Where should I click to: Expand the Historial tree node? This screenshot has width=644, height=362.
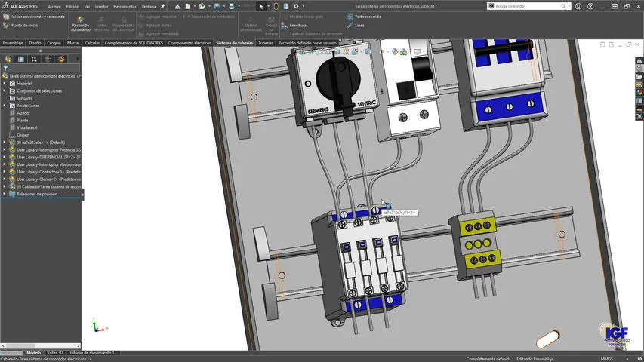pyautogui.click(x=4, y=83)
